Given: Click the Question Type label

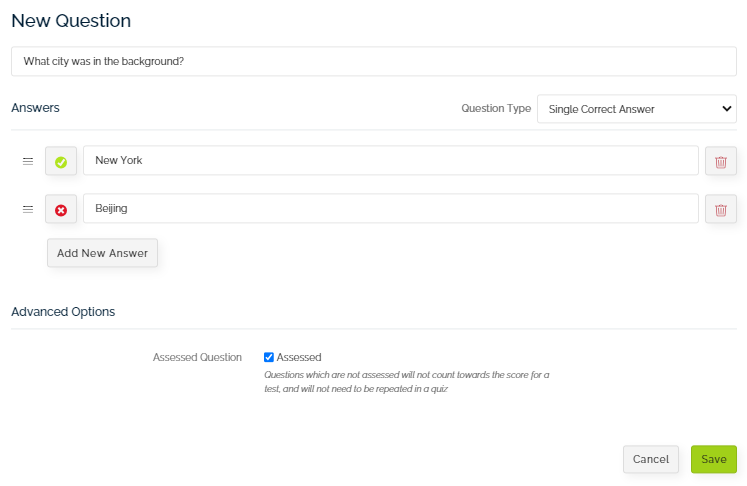Looking at the screenshot, I should (x=496, y=109).
